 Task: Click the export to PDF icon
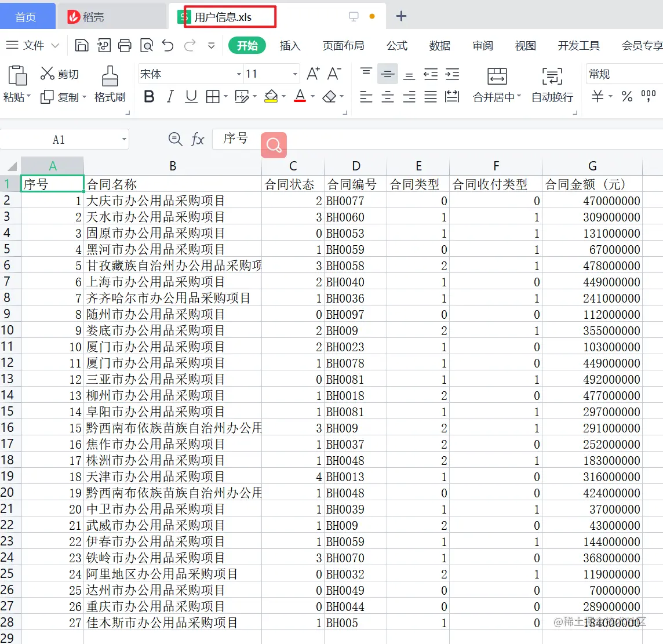[x=103, y=45]
